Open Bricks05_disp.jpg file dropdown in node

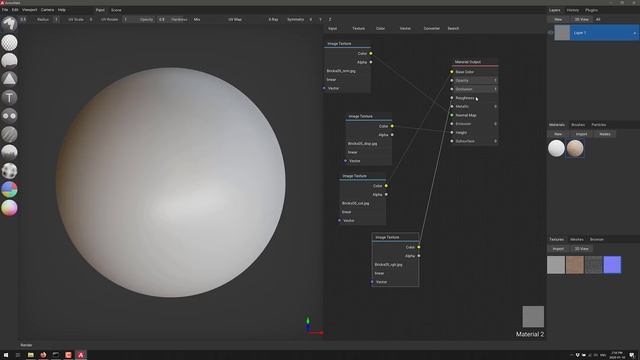pos(369,144)
